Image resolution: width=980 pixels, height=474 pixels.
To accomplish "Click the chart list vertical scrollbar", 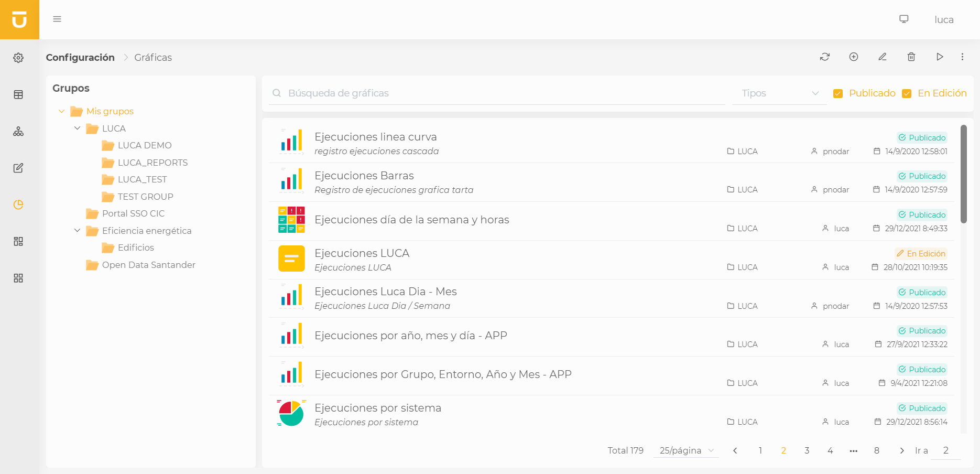I will tap(963, 174).
